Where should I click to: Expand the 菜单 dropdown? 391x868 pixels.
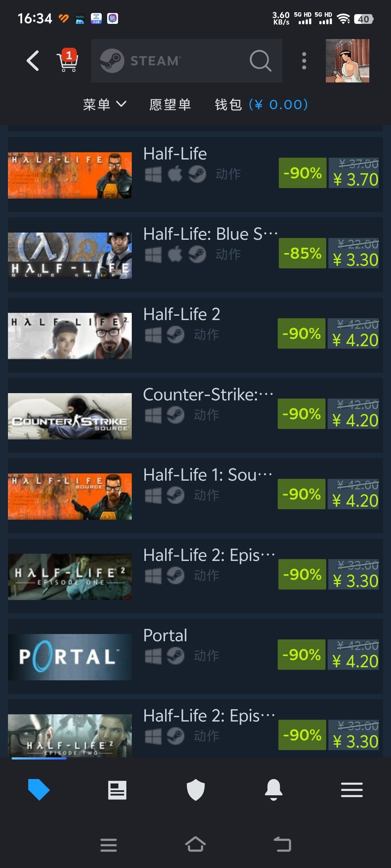105,105
